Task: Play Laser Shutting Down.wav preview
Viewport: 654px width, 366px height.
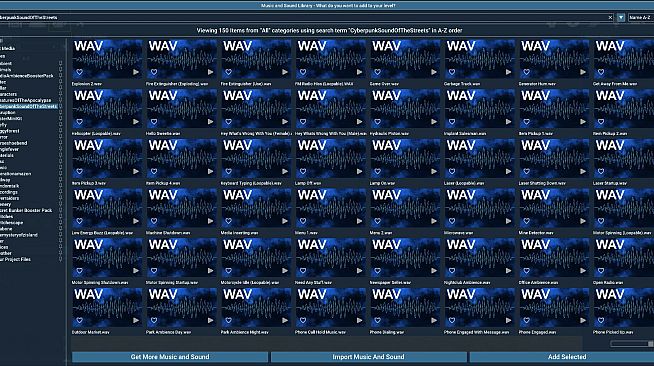Action: coord(583,171)
